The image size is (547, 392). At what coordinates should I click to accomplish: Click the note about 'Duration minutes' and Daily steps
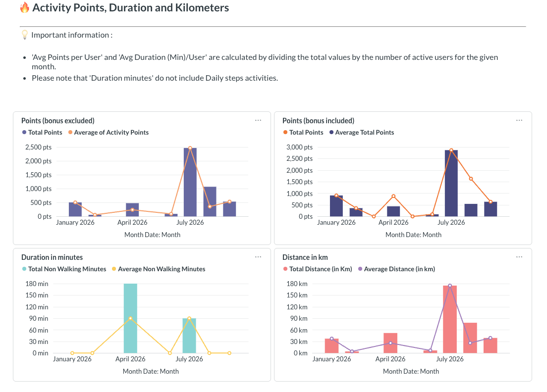coord(155,78)
